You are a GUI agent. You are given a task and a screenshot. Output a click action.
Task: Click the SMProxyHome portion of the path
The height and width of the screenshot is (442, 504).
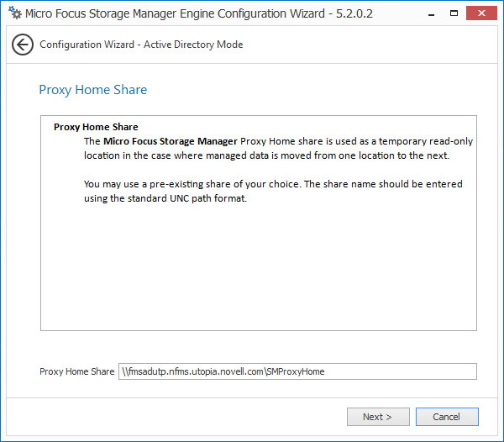point(297,371)
